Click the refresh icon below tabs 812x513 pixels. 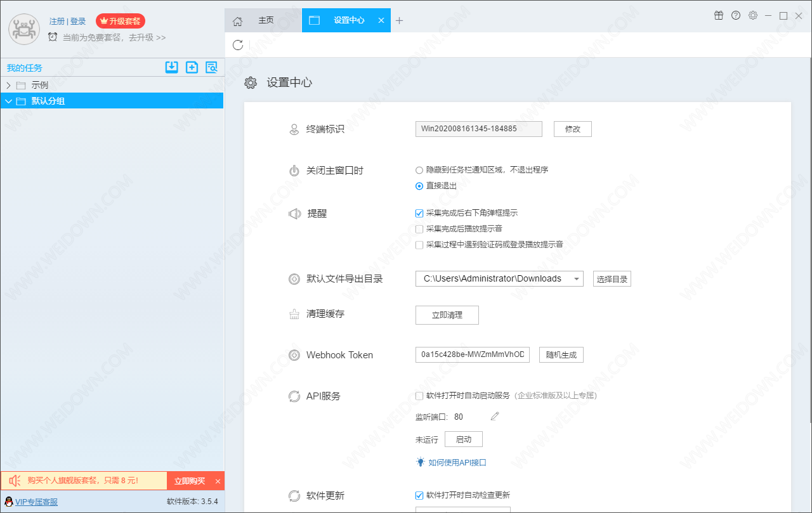pos(238,44)
